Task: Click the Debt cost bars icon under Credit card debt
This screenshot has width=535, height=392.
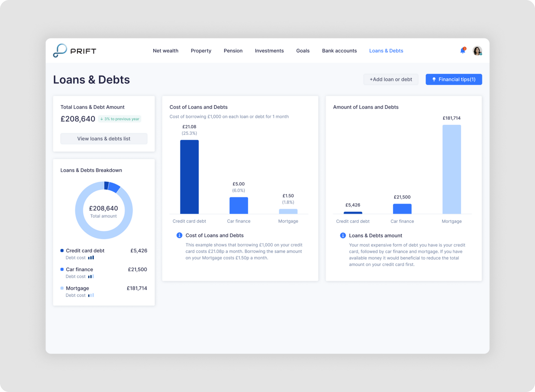Action: pyautogui.click(x=92, y=257)
